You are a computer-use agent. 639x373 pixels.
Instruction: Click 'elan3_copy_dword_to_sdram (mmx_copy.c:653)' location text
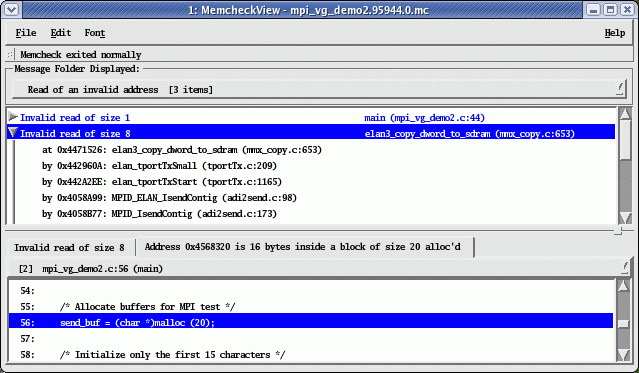(x=469, y=134)
